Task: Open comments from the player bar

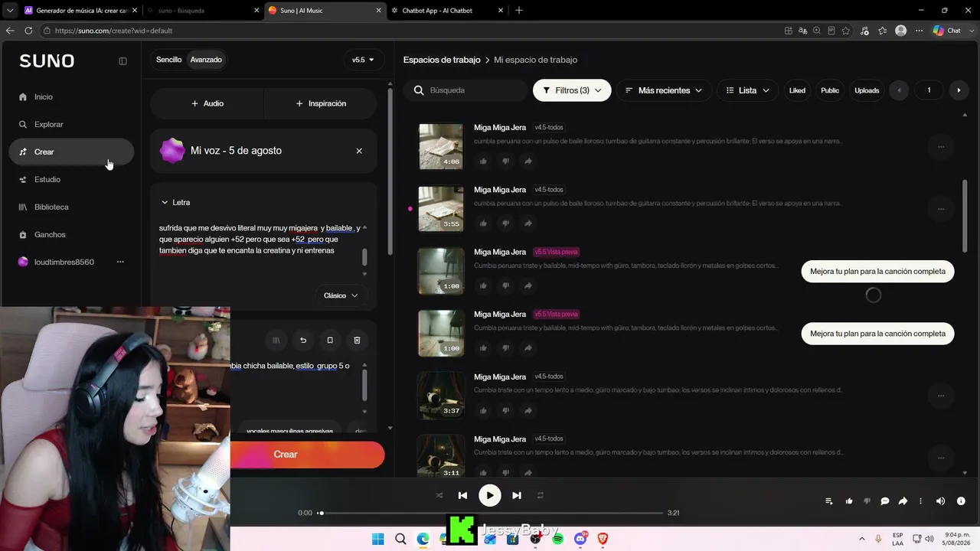Action: (x=885, y=501)
